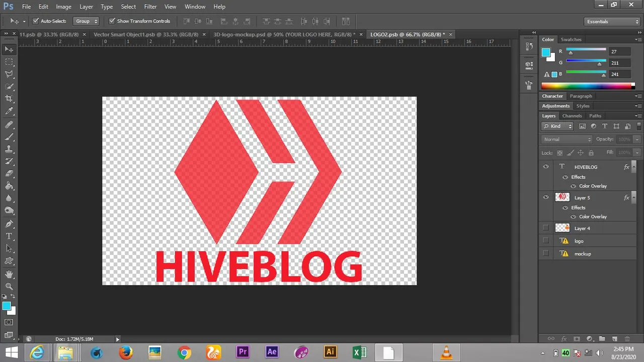
Task: Switch to the Swatches tab
Action: click(x=571, y=39)
